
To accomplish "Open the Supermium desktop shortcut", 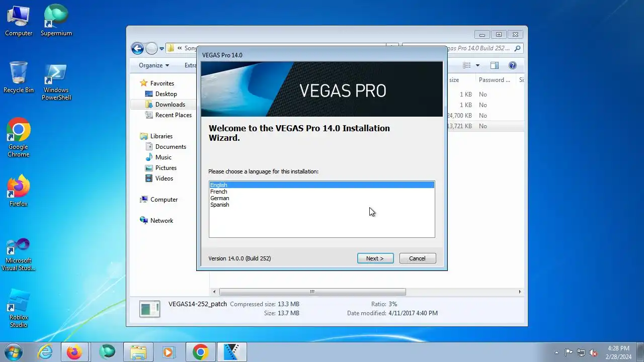I will tap(56, 21).
